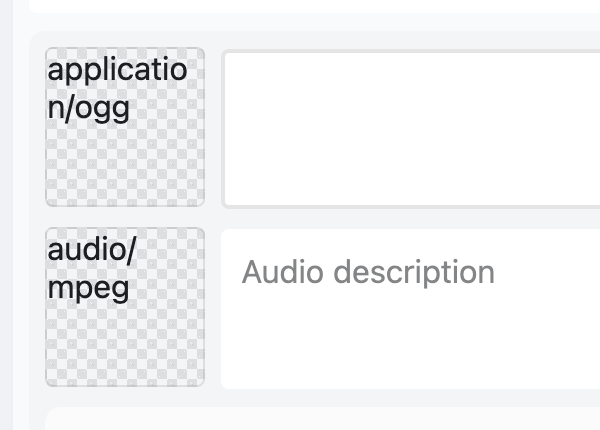Viewport: 600px width, 430px height.
Task: Focus the empty description box beside application/ogg
Action: [410, 128]
